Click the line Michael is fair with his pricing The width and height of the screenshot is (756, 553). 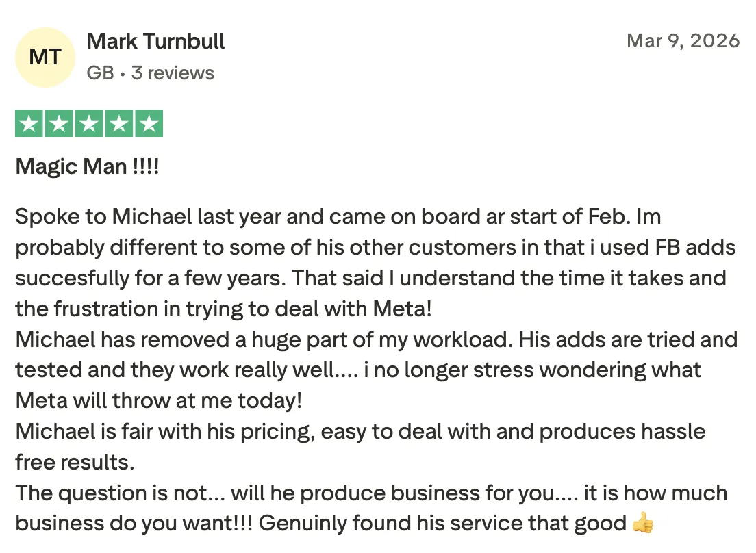(x=360, y=432)
